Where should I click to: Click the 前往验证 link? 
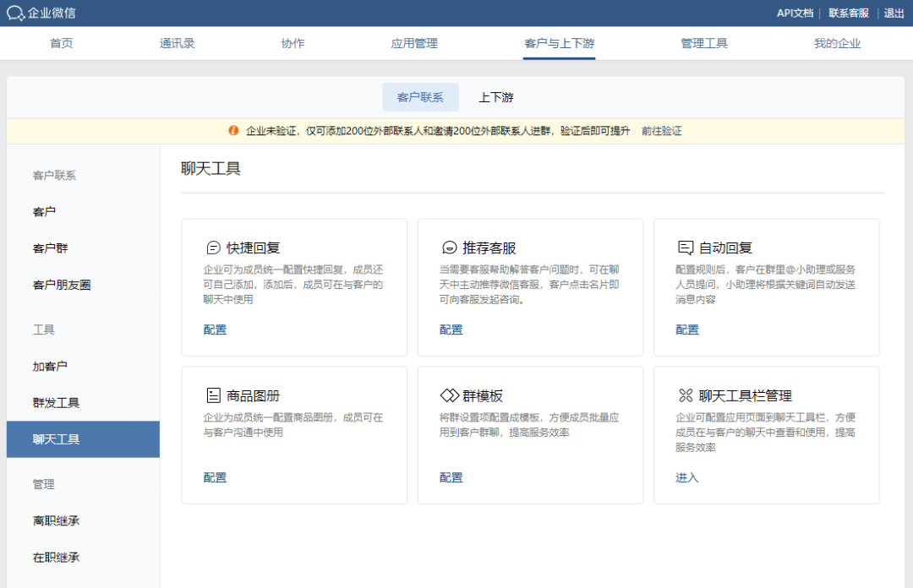point(661,131)
